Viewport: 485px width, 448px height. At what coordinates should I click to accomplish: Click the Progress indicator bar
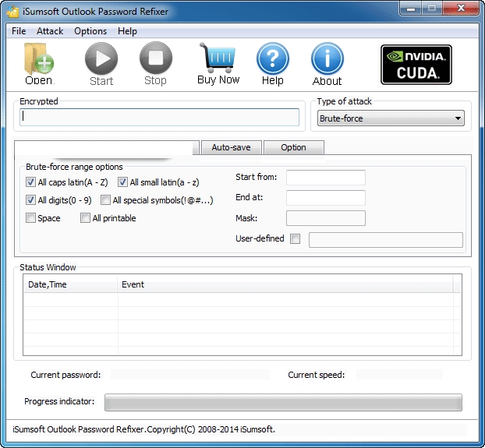[283, 402]
